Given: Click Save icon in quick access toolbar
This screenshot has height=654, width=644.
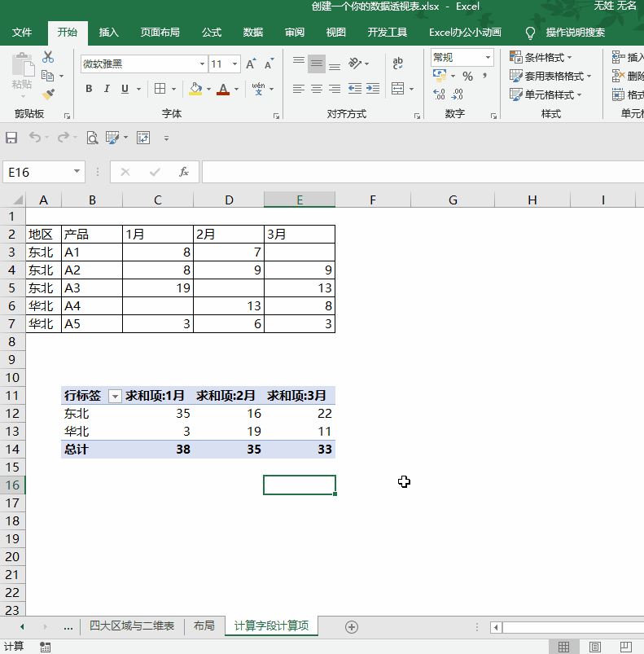Looking at the screenshot, I should (11, 138).
